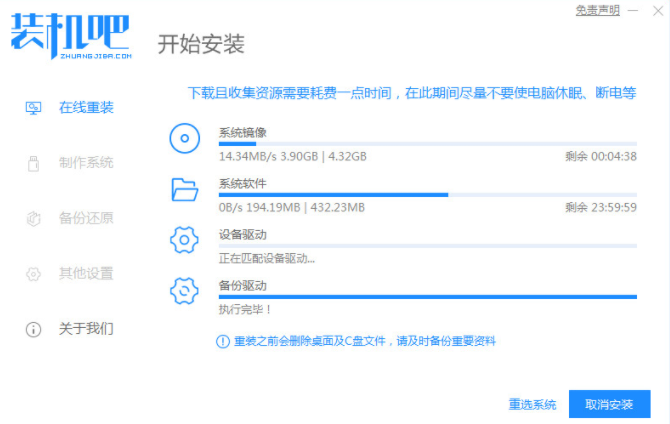Click the 其他设置 gear icon
The width and height of the screenshot is (670, 424).
tap(33, 273)
